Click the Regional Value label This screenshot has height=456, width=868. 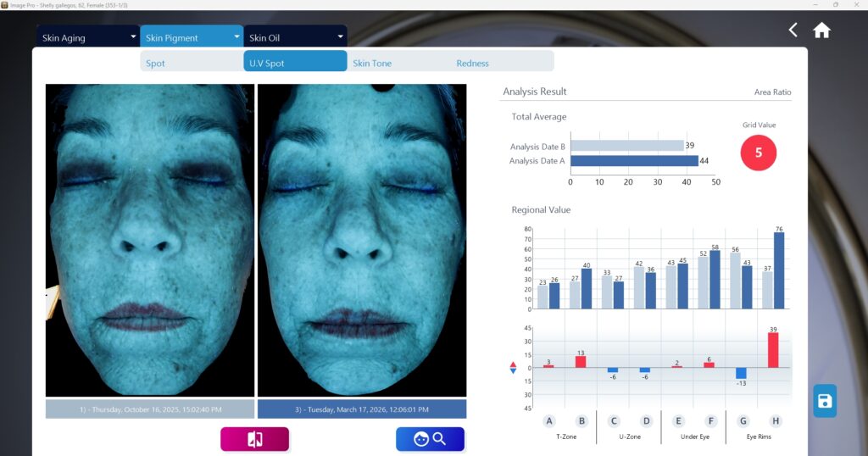coord(541,209)
